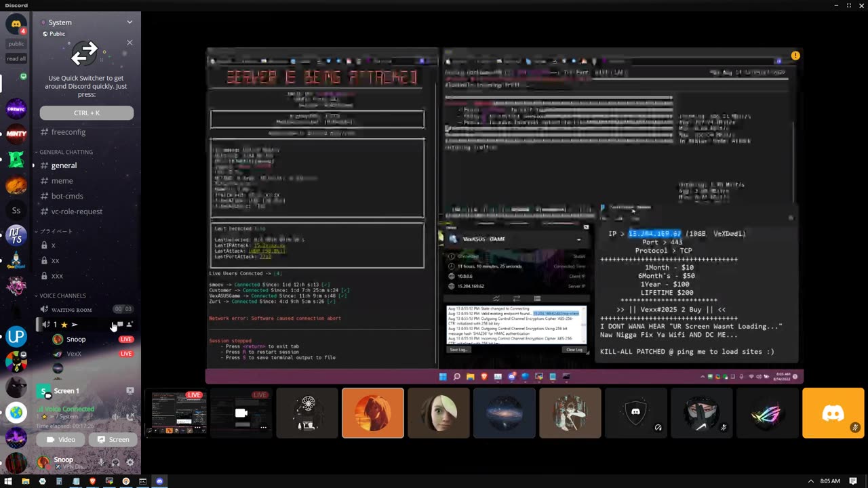Screen dimensions: 868x488
Task: Invite people to voice channel 1
Action: 130,325
